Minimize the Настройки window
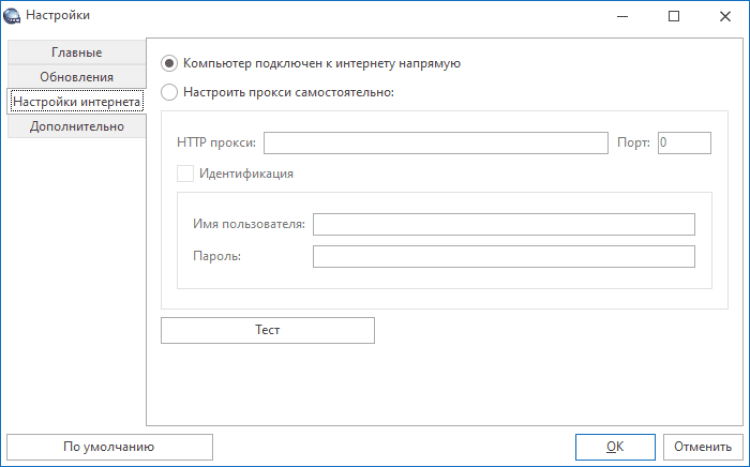This screenshot has height=467, width=750. (x=622, y=15)
